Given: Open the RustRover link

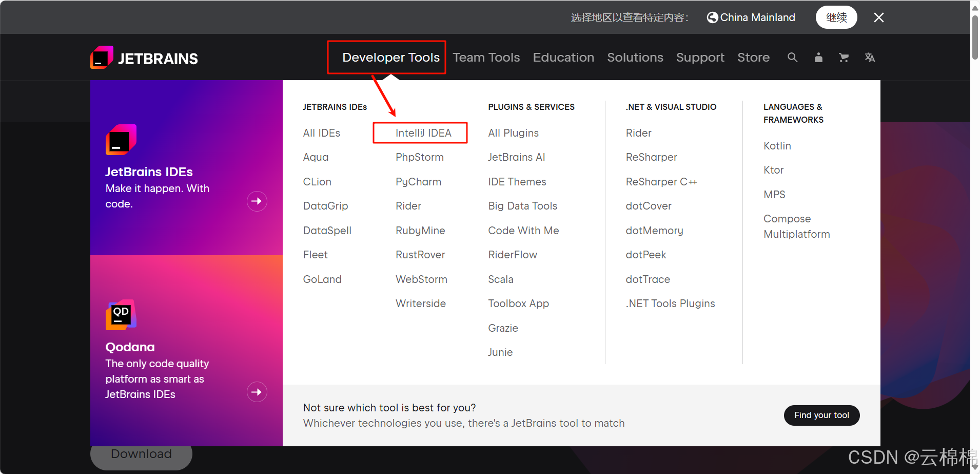Looking at the screenshot, I should pyautogui.click(x=420, y=255).
